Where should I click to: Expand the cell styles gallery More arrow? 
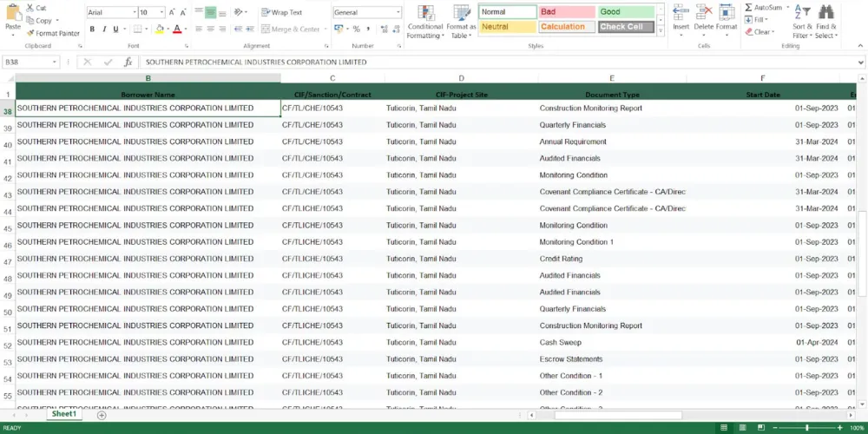(x=660, y=31)
